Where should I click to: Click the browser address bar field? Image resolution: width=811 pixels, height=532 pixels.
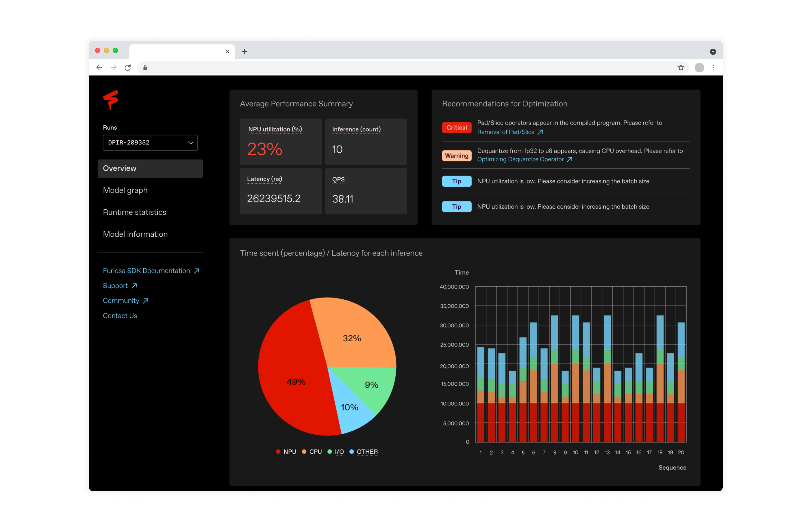409,68
